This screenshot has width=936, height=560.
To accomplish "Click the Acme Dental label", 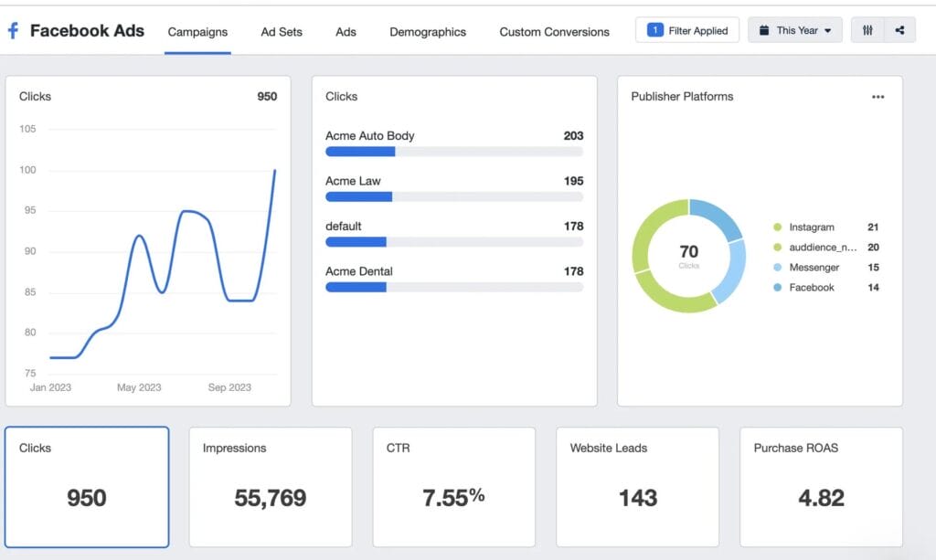I will tap(358, 271).
